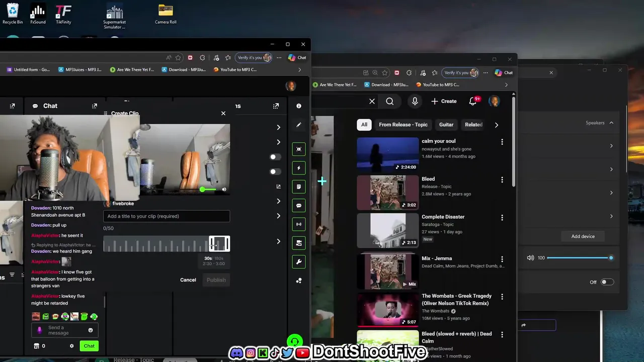Focus the clip title input field
The width and height of the screenshot is (644, 362).
point(167,216)
